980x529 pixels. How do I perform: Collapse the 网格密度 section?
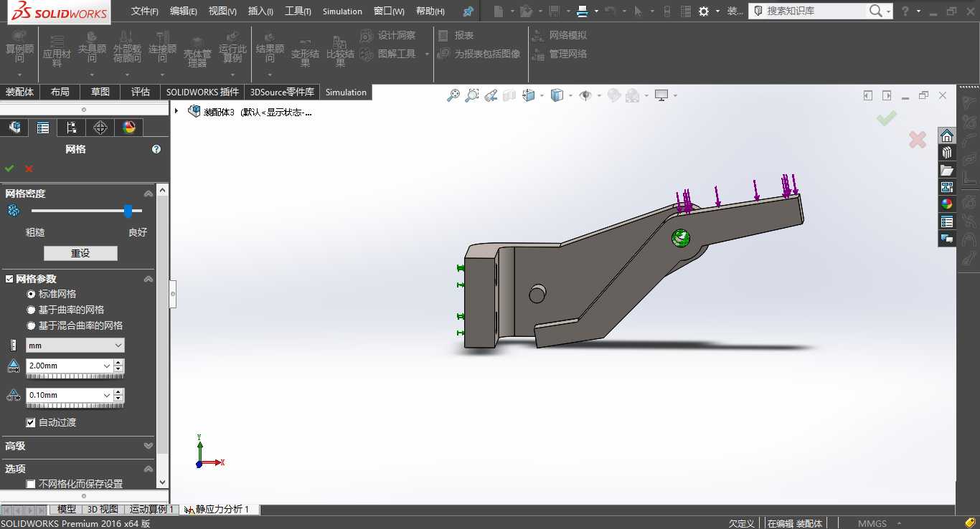[149, 194]
